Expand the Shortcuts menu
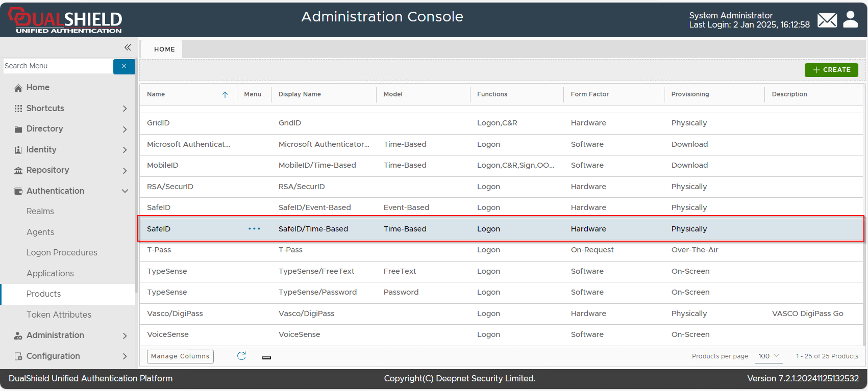This screenshot has width=868, height=391. pos(125,109)
